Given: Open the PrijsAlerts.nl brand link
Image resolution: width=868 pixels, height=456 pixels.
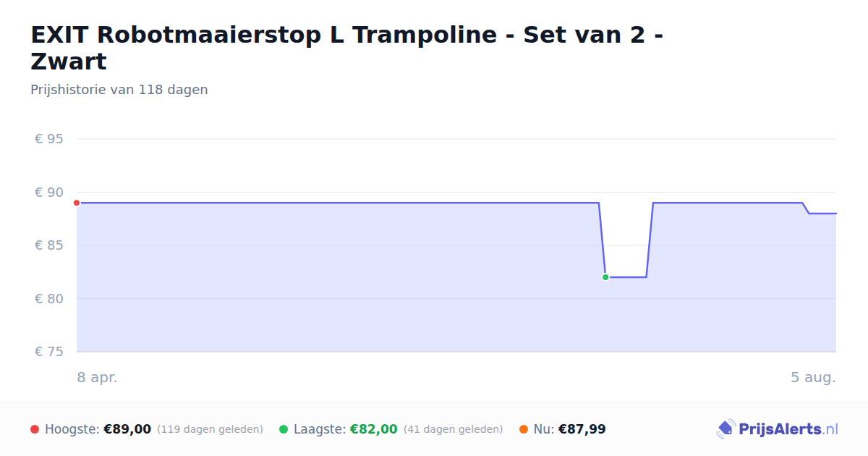Looking at the screenshot, I should tap(778, 429).
